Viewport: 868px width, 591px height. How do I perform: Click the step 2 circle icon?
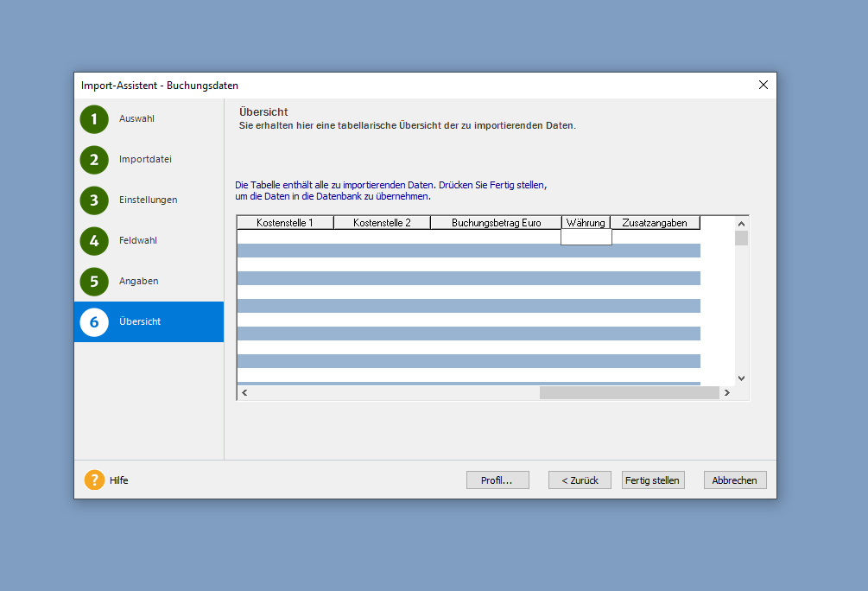[x=94, y=160]
